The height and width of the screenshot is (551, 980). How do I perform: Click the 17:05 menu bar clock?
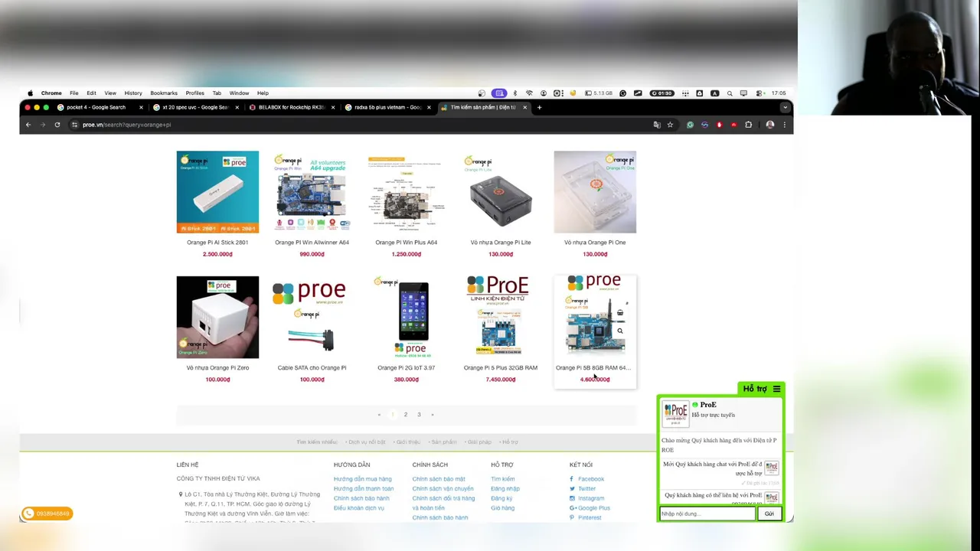pos(779,93)
